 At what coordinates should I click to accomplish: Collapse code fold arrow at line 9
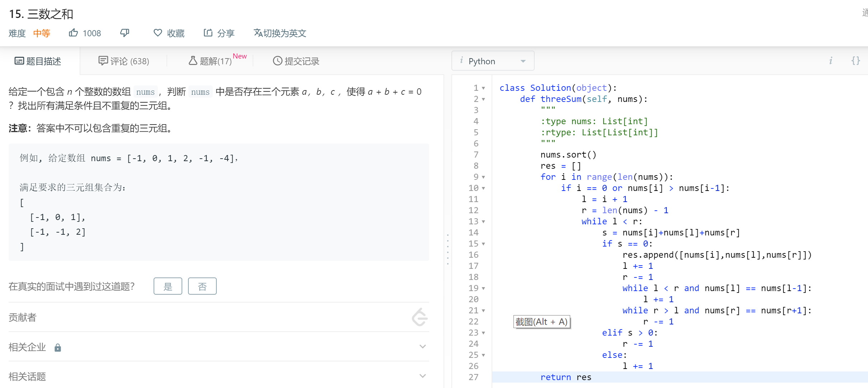click(483, 177)
